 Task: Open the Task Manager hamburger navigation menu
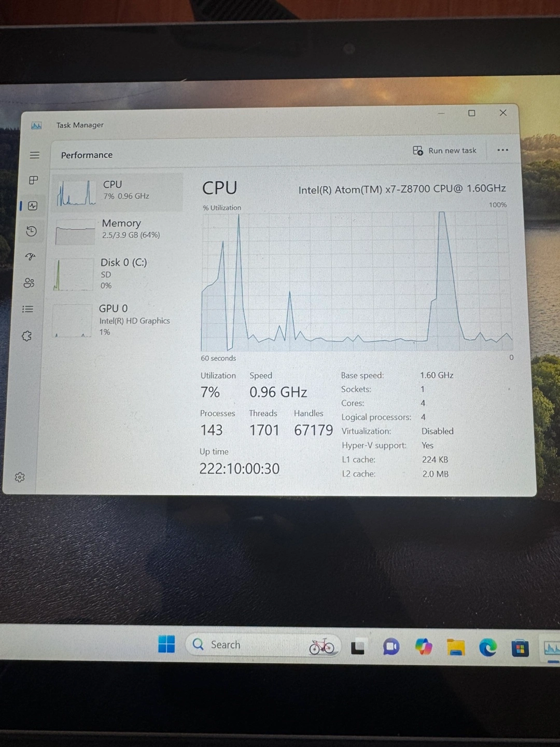pos(35,155)
